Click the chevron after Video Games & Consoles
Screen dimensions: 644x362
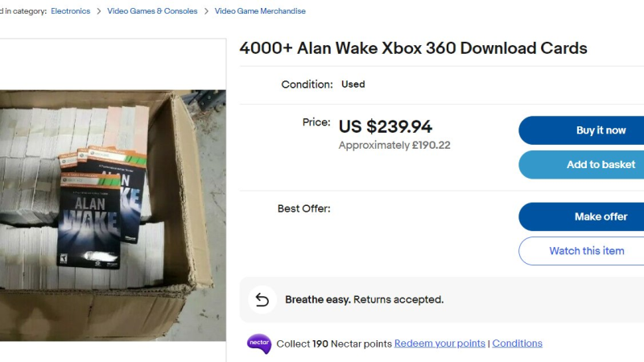[206, 11]
